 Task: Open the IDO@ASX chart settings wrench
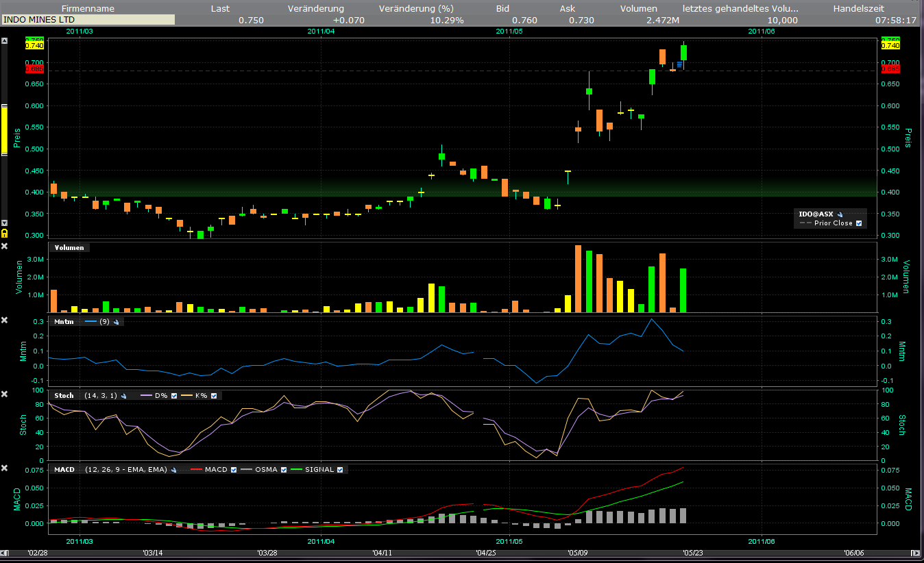click(x=840, y=214)
